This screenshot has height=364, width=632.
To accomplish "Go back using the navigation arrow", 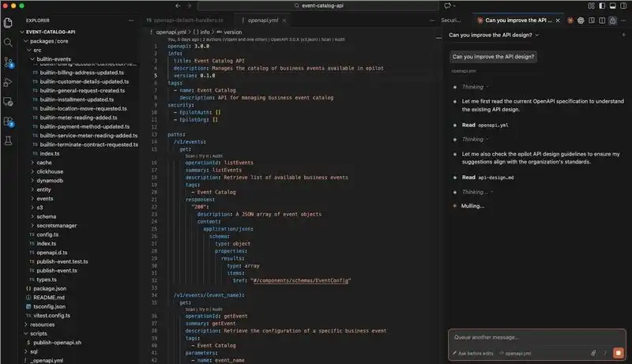I will click(x=179, y=6).
